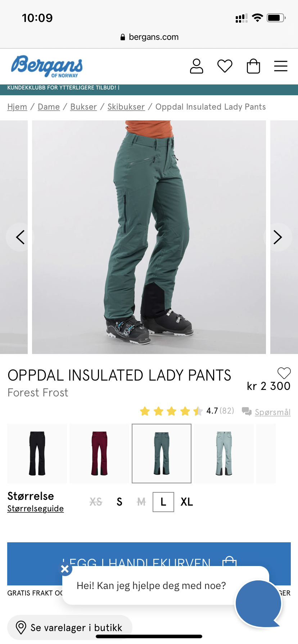This screenshot has height=644, width=298.
Task: Select size XL
Action: tap(187, 502)
